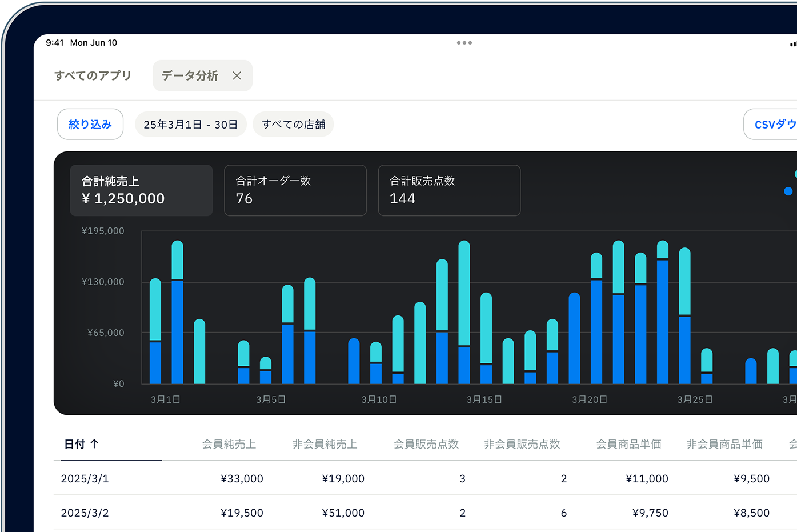Click the 3月20日 axis label
797x532 pixels.
590,399
